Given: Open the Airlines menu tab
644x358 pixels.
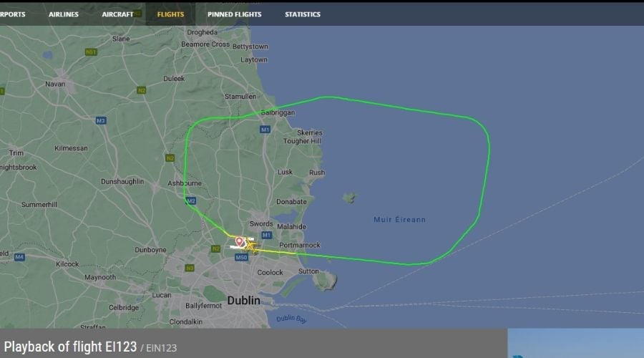Looking at the screenshot, I should pyautogui.click(x=63, y=14).
